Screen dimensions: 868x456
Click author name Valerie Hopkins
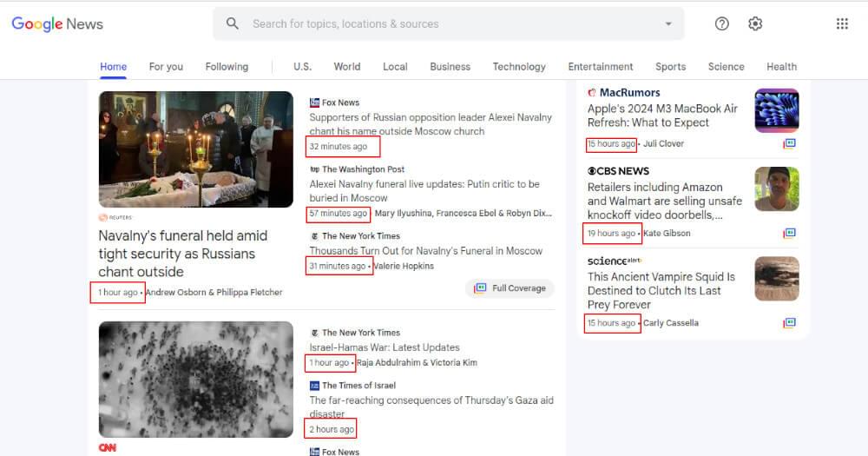pyautogui.click(x=404, y=266)
